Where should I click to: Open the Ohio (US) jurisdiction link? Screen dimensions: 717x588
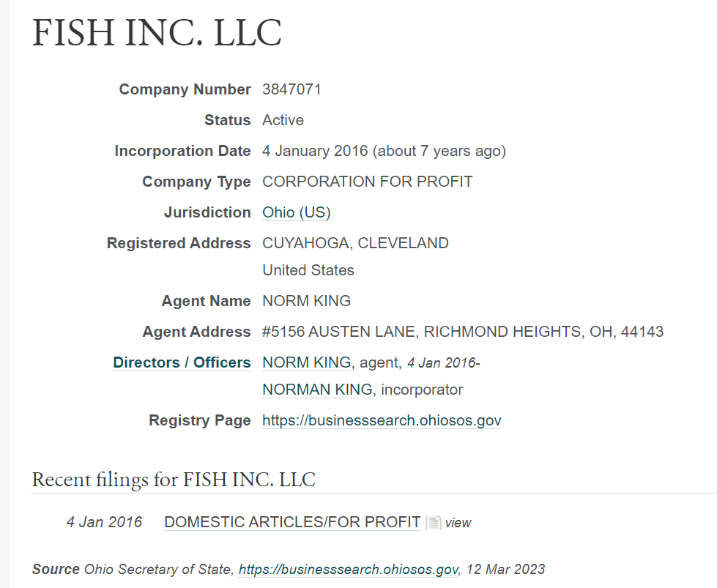pyautogui.click(x=296, y=212)
